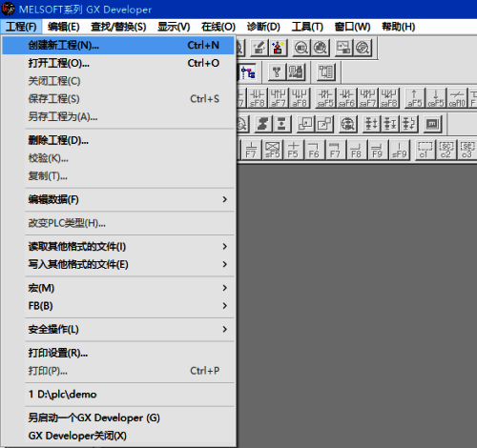This screenshot has width=477, height=448.
Task: Open the 工具(T) menu
Action: pyautogui.click(x=307, y=27)
